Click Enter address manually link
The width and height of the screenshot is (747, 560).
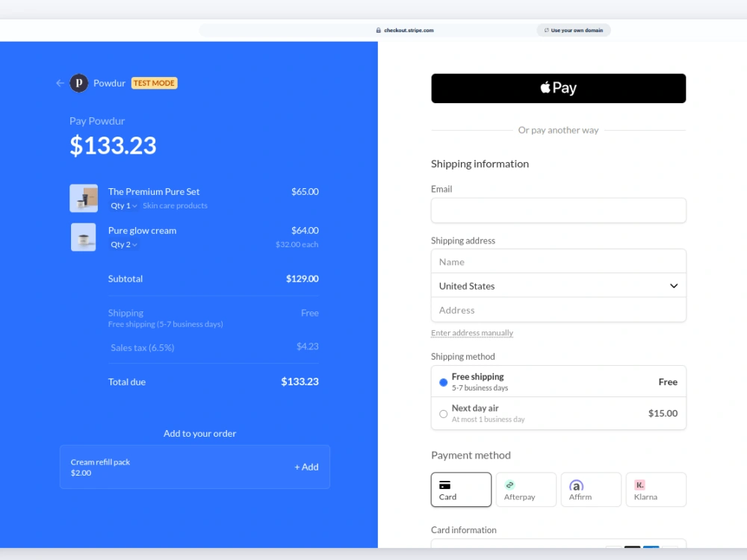click(x=472, y=333)
